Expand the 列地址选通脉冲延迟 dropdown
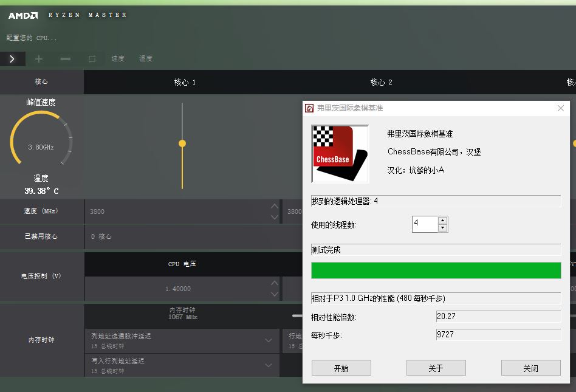This screenshot has height=392, width=576. tap(268, 341)
